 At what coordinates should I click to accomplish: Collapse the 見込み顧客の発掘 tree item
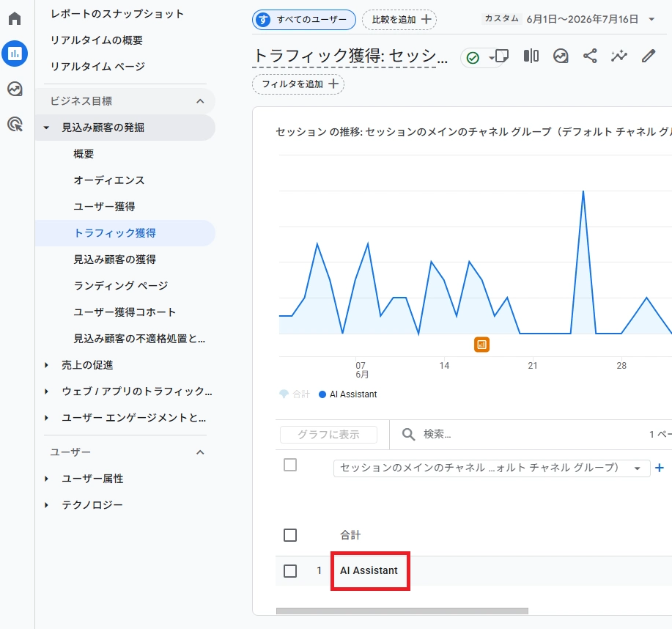point(46,128)
